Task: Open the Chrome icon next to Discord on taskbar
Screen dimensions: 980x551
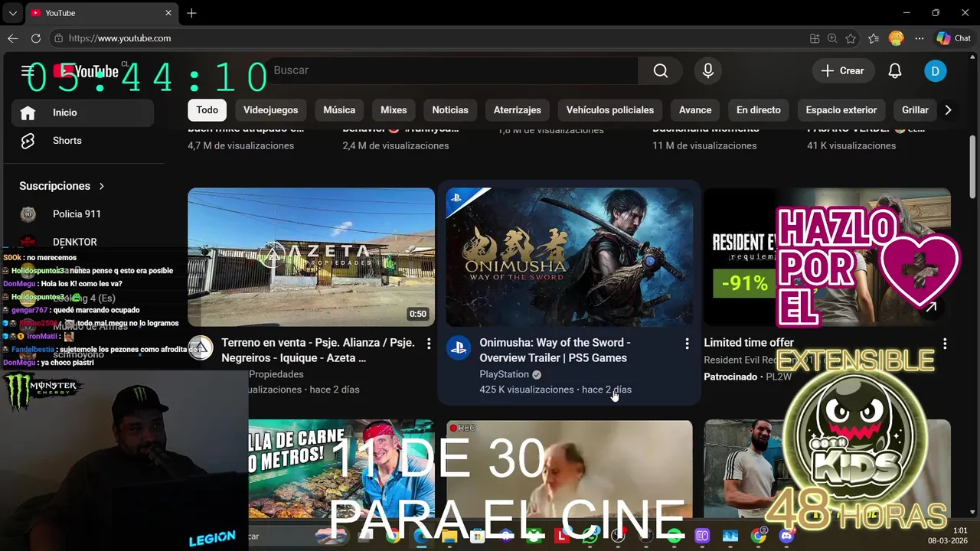Action: (x=758, y=536)
